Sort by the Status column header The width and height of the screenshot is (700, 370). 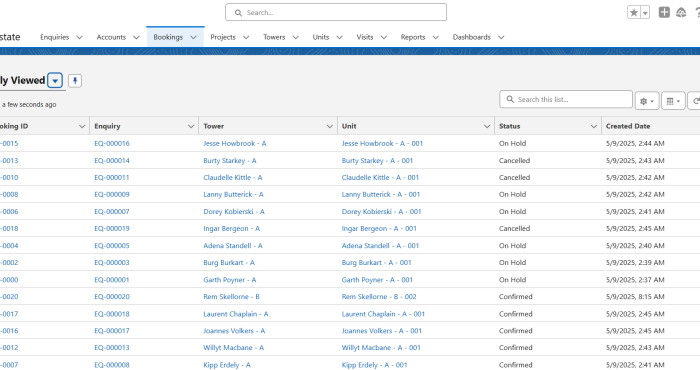tap(509, 126)
